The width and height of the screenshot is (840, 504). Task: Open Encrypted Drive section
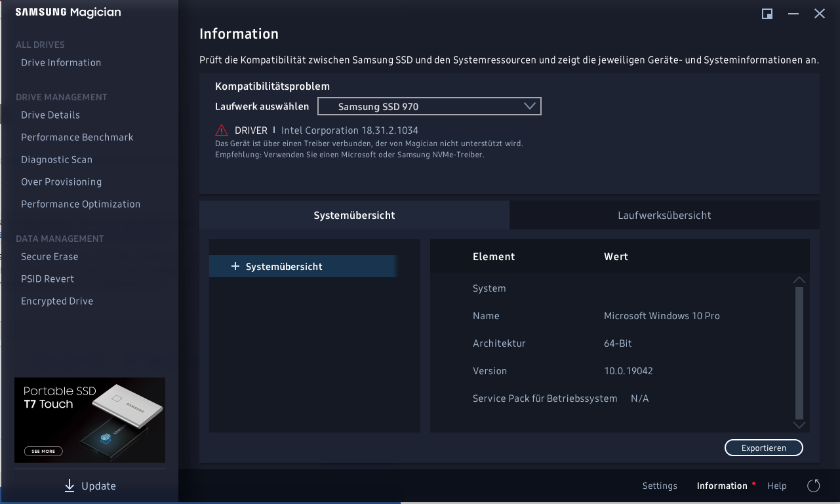(x=57, y=301)
